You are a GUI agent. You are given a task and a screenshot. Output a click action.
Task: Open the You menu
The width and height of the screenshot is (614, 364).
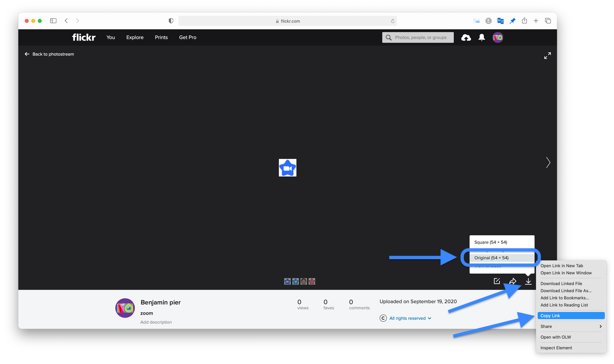coord(111,37)
